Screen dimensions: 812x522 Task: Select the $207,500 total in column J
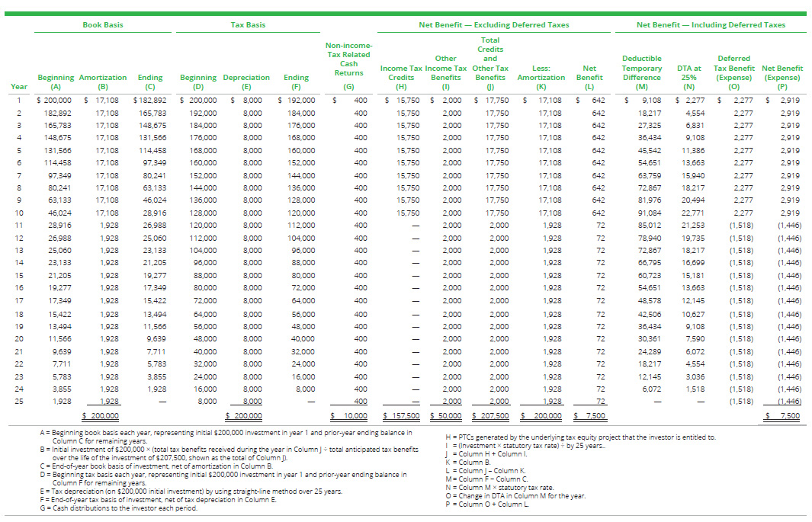click(x=490, y=415)
